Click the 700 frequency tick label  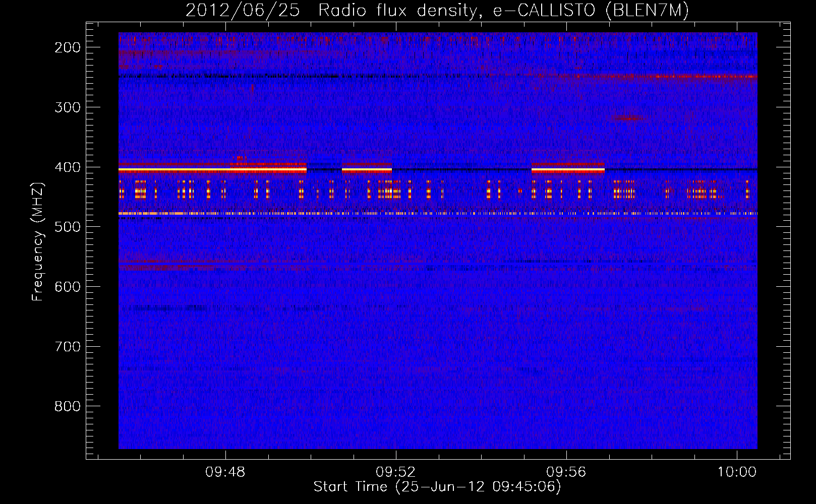coord(67,347)
